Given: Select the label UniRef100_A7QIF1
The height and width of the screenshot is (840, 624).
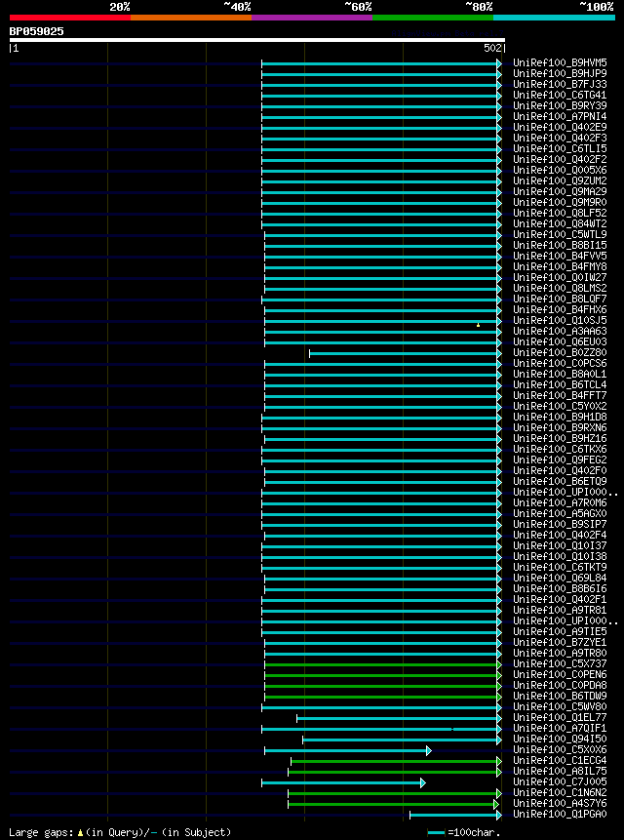Looking at the screenshot, I should point(560,729).
